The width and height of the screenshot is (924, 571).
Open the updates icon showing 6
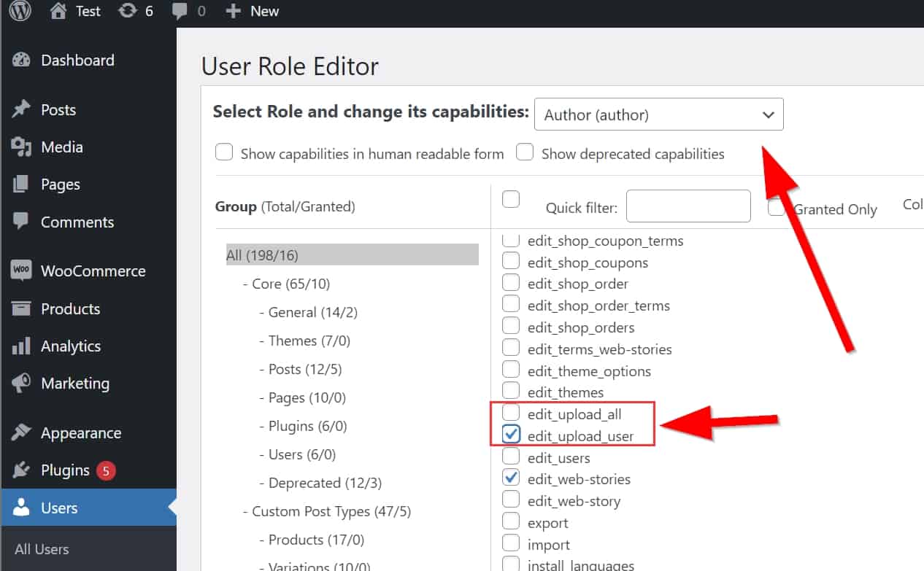point(128,11)
